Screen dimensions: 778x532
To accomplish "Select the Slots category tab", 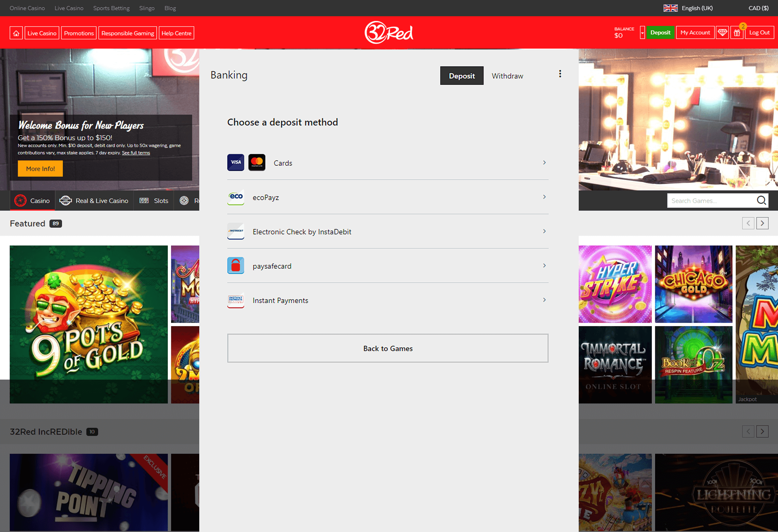I will click(154, 201).
